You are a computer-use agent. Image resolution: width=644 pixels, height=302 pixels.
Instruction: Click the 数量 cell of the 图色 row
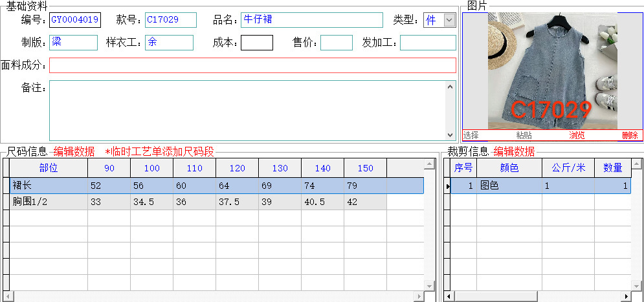(613, 186)
